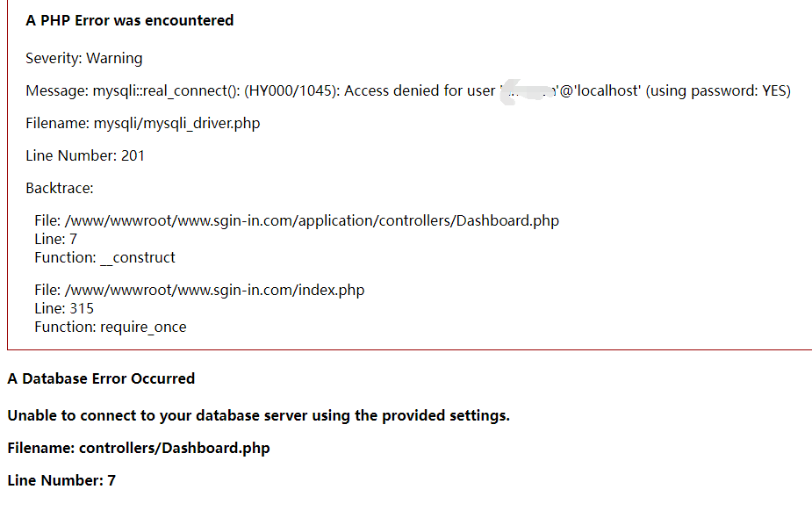Click the 'Backtrace:' label
This screenshot has width=812, height=511.
click(x=60, y=188)
